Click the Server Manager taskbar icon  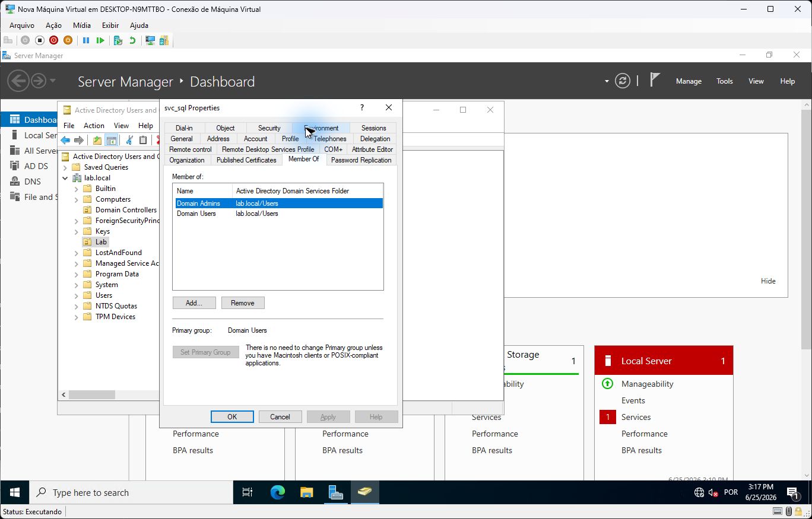click(336, 492)
